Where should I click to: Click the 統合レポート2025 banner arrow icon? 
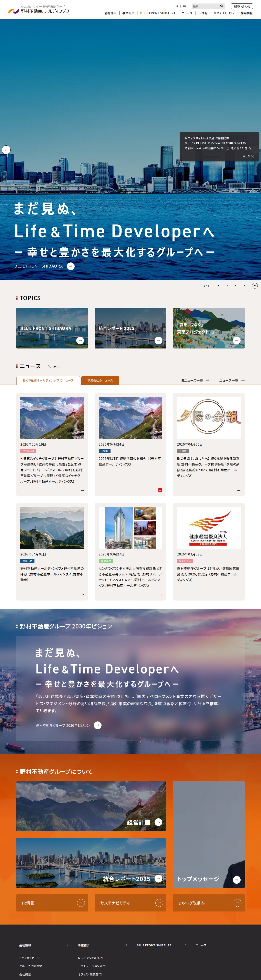[x=159, y=878]
